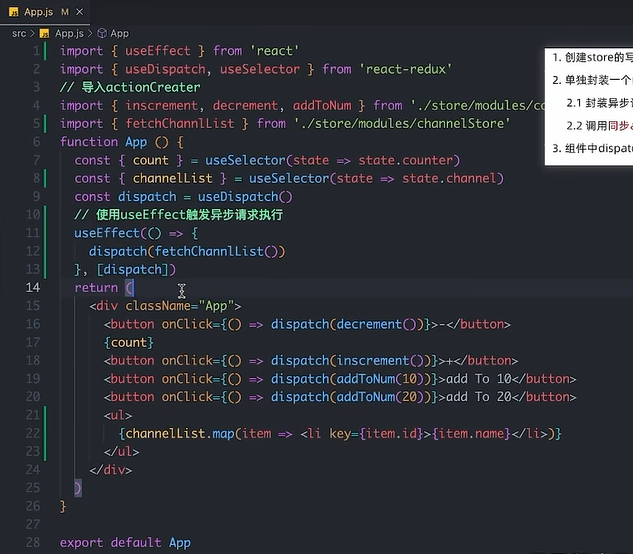This screenshot has width=633, height=554.
Task: Click the 'return' keyword on line 14
Action: pyautogui.click(x=96, y=287)
